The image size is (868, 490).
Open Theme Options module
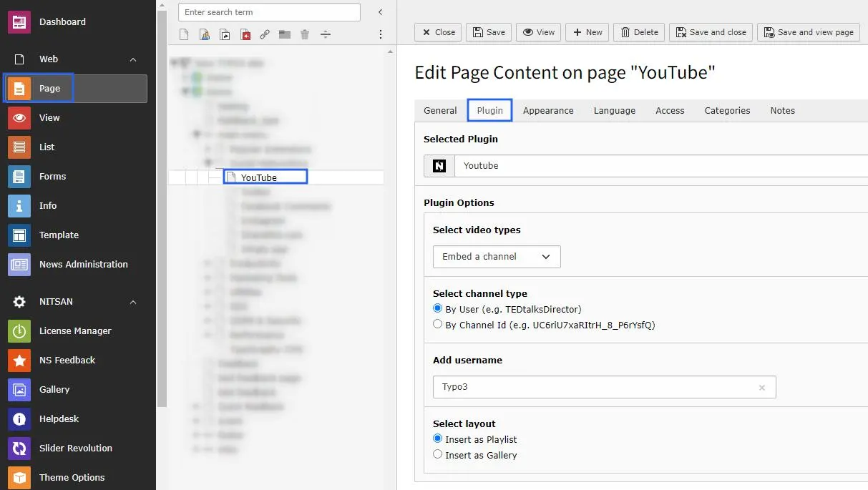tap(77, 477)
